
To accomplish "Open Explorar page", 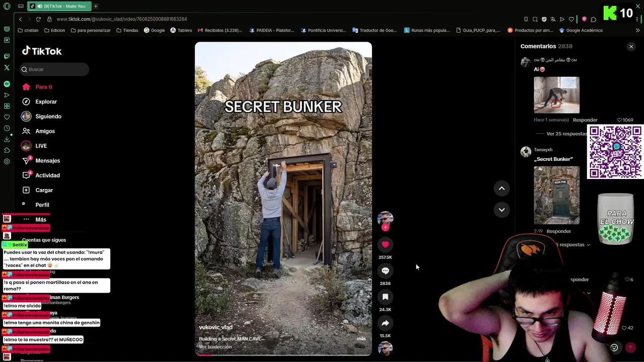I will [x=39, y=102].
